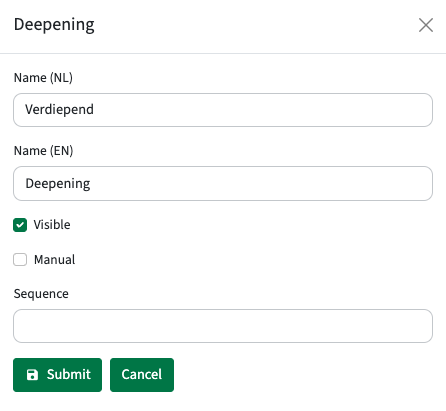446x411 pixels.
Task: Focus the empty Sequence input field
Action: (x=223, y=326)
